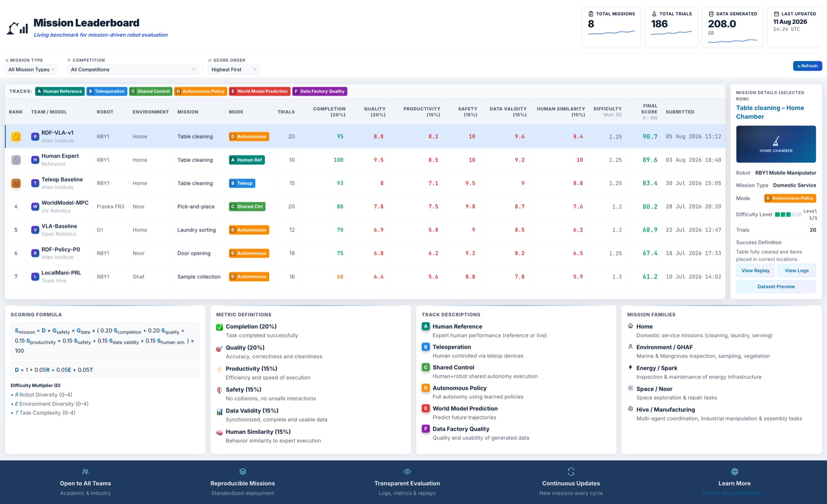This screenshot has height=504, width=827.
Task: Toggle the F Data Factory Quality track filter
Action: [x=320, y=91]
